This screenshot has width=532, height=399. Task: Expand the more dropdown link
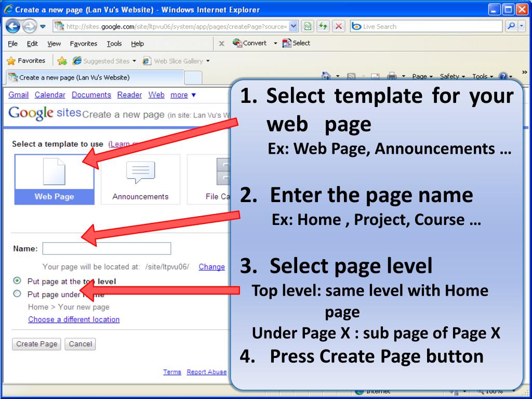[x=183, y=95]
